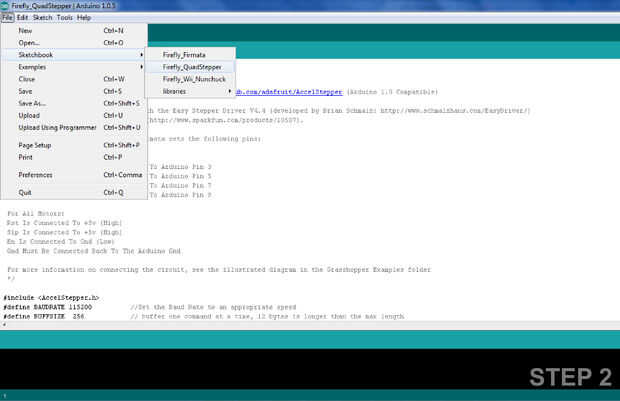
Task: Choose Save in File menu
Action: pyautogui.click(x=74, y=91)
